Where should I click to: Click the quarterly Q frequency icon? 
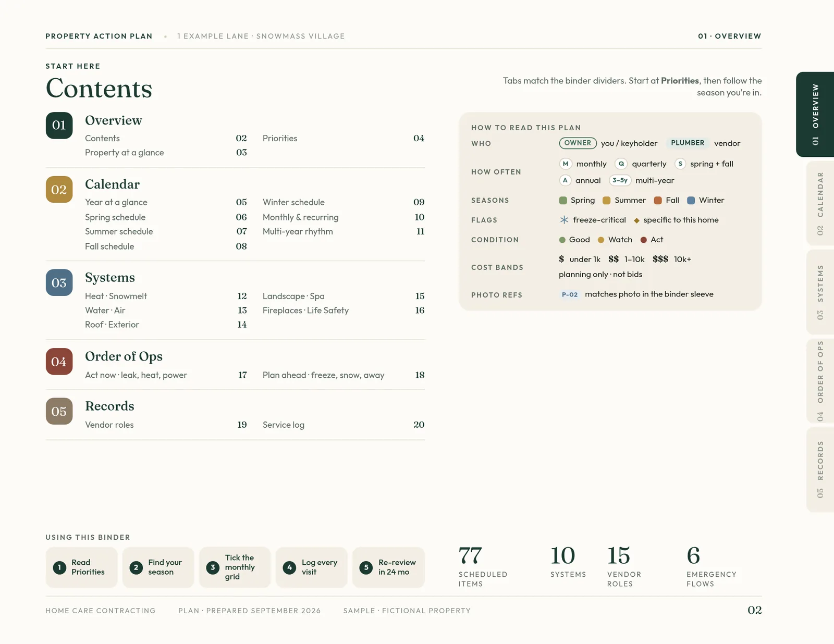tap(621, 164)
